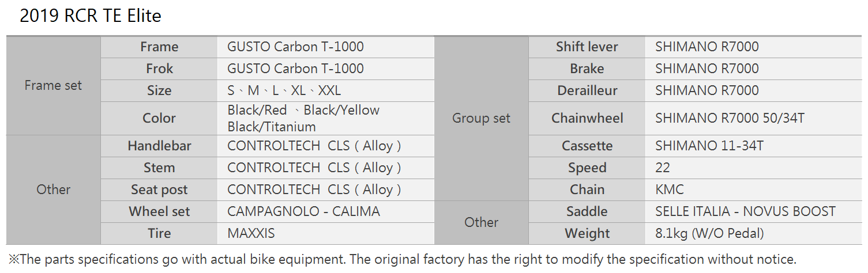Select the Color label cell
This screenshot has height=273, width=868.
point(159,118)
